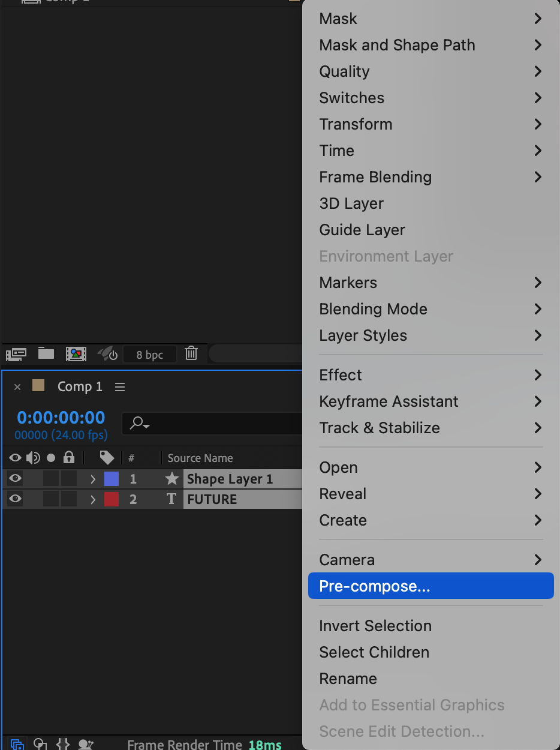
Task: Toggle the Layer Switches pane icon
Action: (x=17, y=744)
